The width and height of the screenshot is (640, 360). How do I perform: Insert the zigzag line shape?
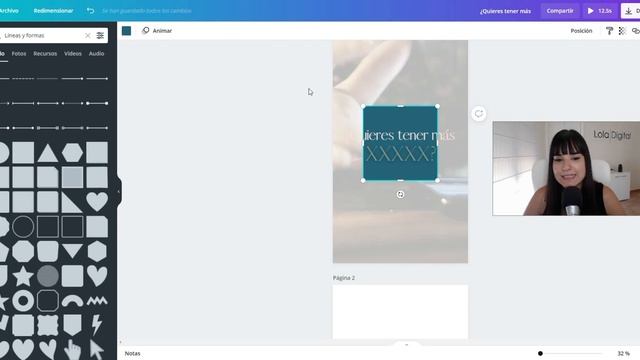click(97, 301)
